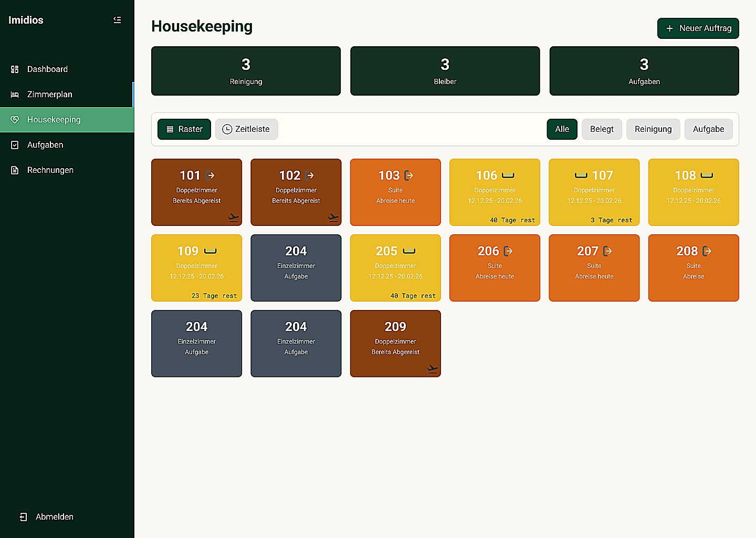Click the "40 Tage rest" label on room 106
This screenshot has height=538, width=756.
tap(512, 220)
